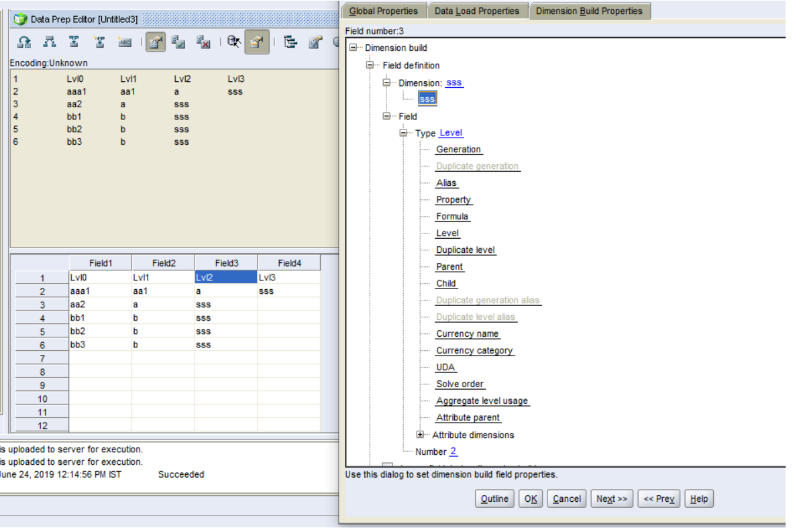Select the Field Properties (ABC) icon

pos(124,42)
